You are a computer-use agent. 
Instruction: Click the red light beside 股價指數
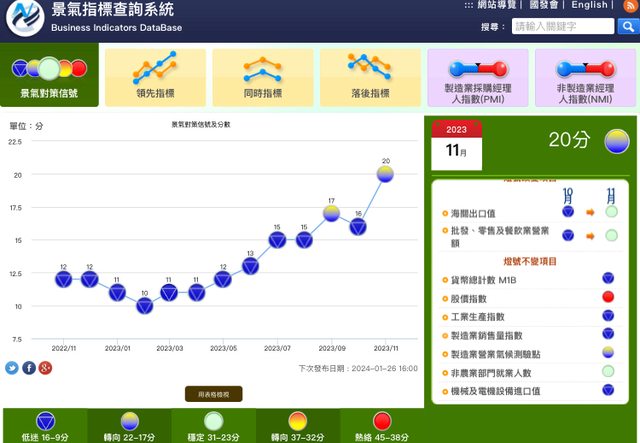coord(608,298)
